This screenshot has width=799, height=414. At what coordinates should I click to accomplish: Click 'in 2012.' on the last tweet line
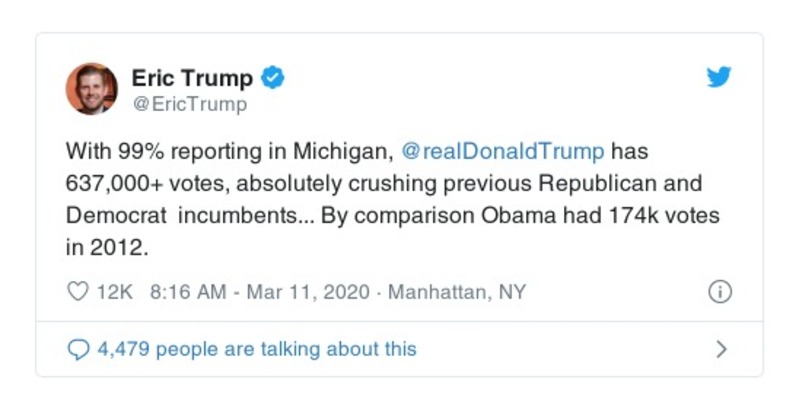click(x=107, y=248)
